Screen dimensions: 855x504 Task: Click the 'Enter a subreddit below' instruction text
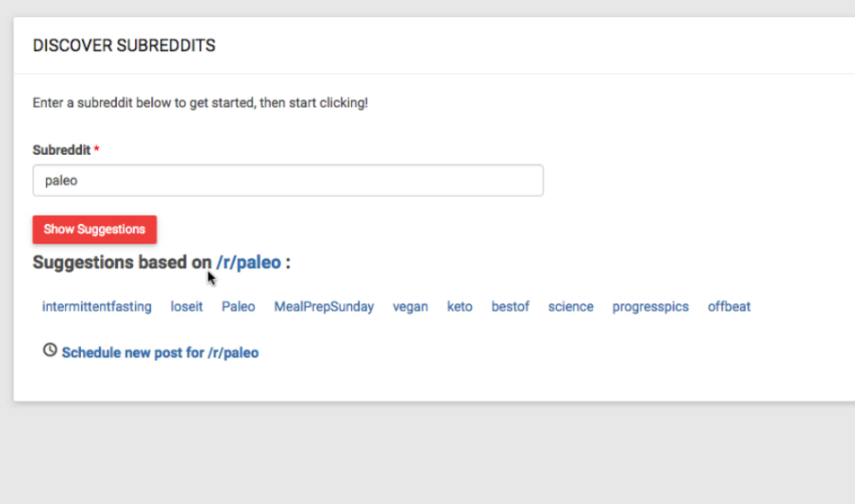tap(200, 103)
